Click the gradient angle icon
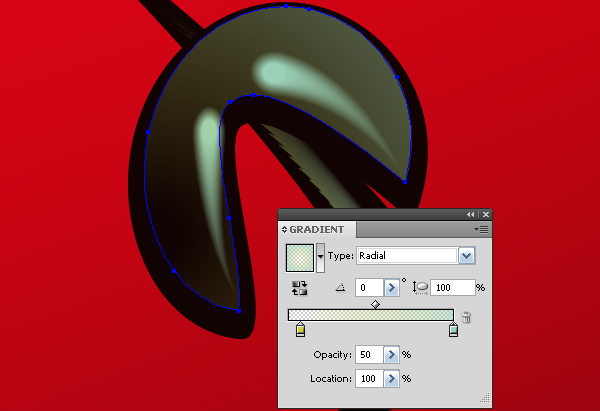Image resolution: width=600 pixels, height=411 pixels. tap(340, 287)
